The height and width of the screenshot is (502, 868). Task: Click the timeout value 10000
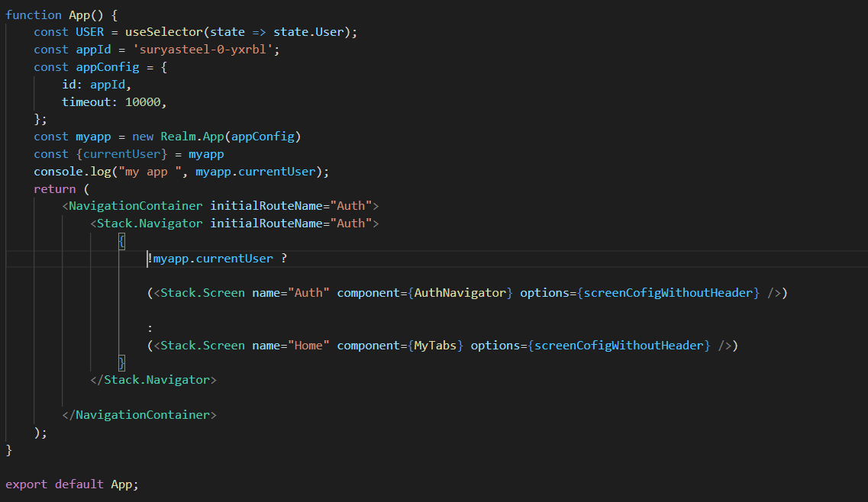click(143, 101)
